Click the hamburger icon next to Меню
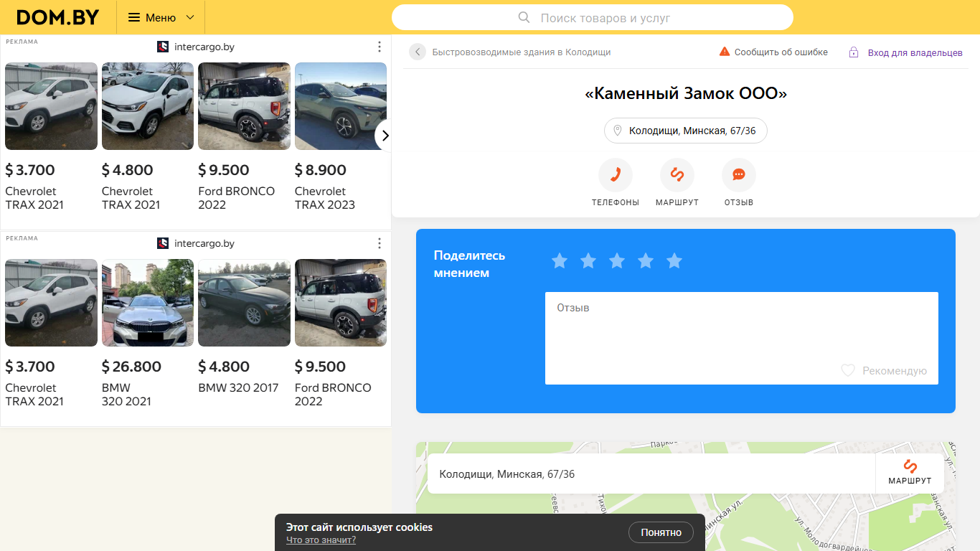The width and height of the screenshot is (980, 551). 134,17
